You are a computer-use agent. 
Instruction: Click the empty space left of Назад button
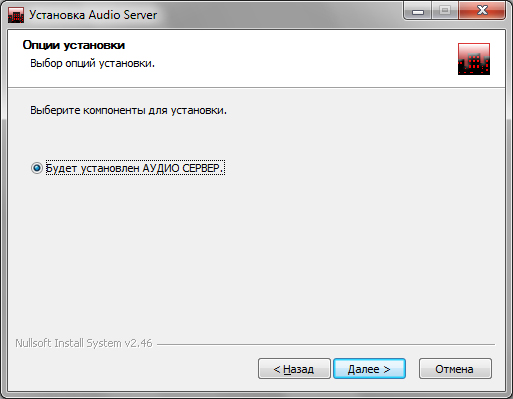[133, 369]
